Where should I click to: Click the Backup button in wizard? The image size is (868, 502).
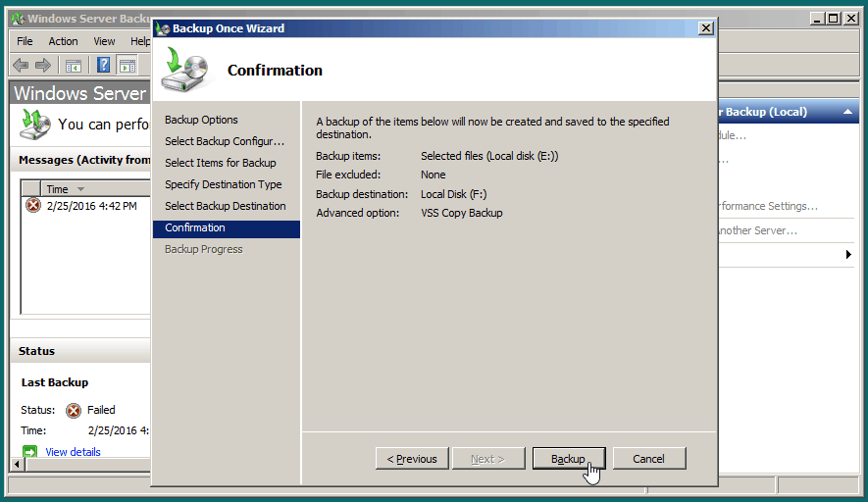point(569,459)
